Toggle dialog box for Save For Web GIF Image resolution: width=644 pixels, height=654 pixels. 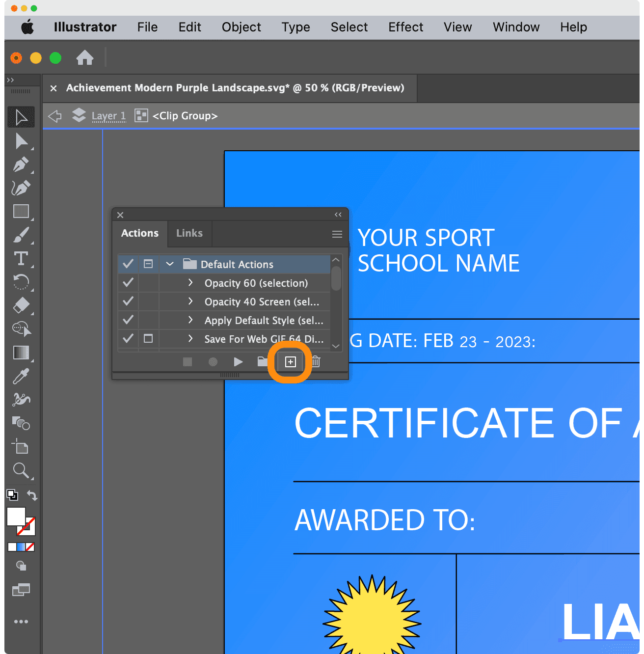coord(148,339)
